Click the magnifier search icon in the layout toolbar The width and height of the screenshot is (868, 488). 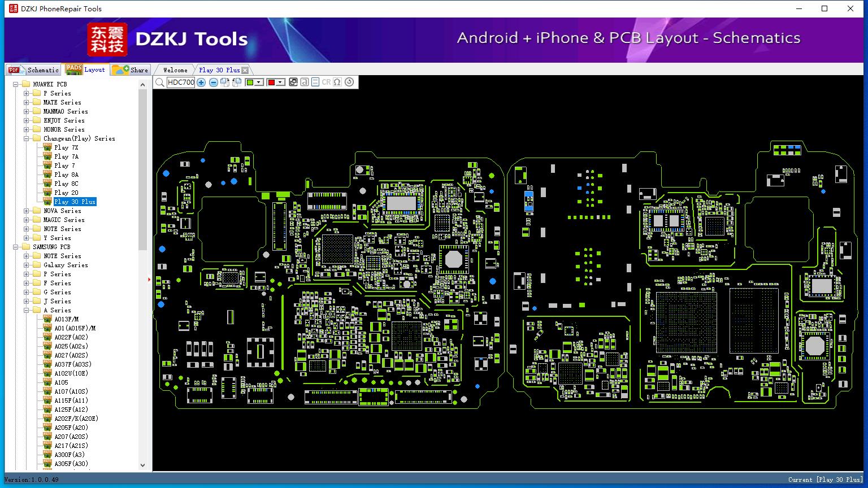[x=160, y=82]
